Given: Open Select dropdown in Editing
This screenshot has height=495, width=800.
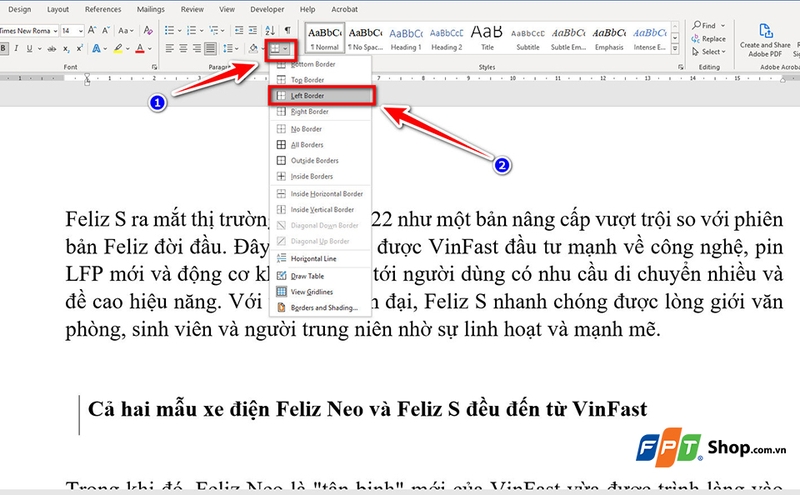Looking at the screenshot, I should tap(708, 52).
